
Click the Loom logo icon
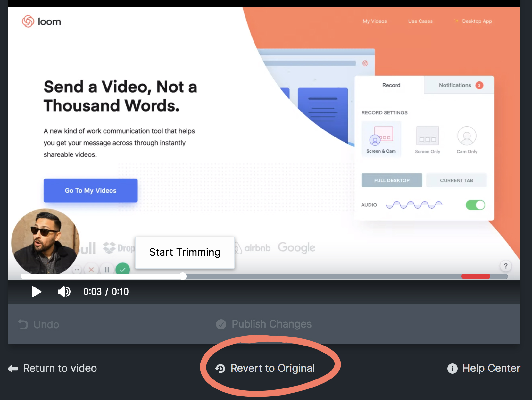(x=28, y=21)
